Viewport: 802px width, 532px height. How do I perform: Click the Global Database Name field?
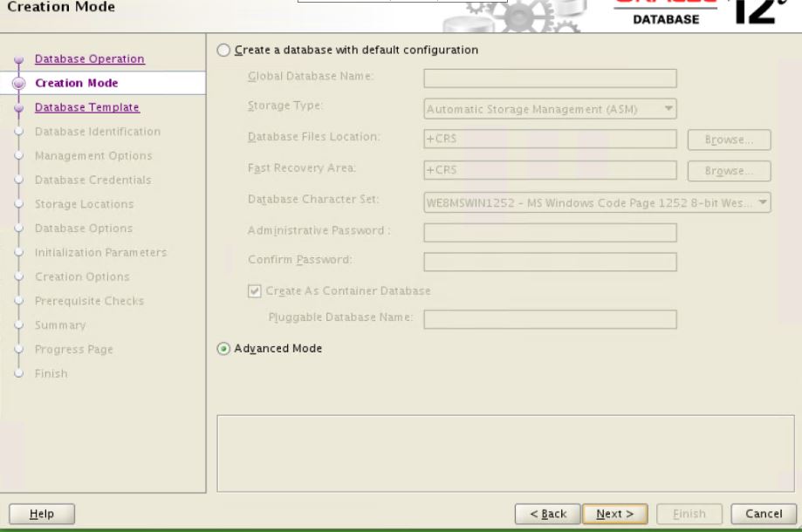point(547,78)
